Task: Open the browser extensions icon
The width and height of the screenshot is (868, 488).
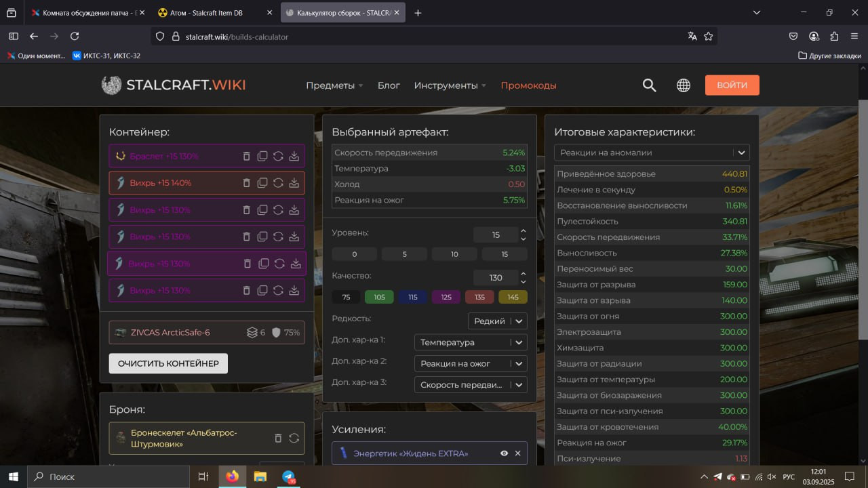Action: (x=834, y=36)
